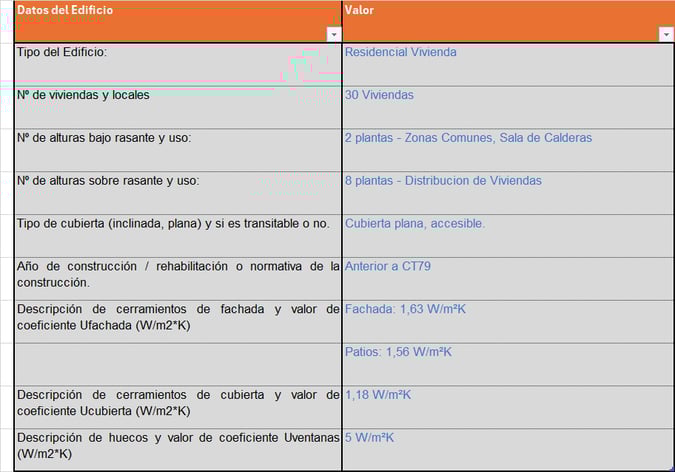Click the 'Residencial Vivienda' value cell
Viewport: 675px width, 472px height.
coord(508,65)
